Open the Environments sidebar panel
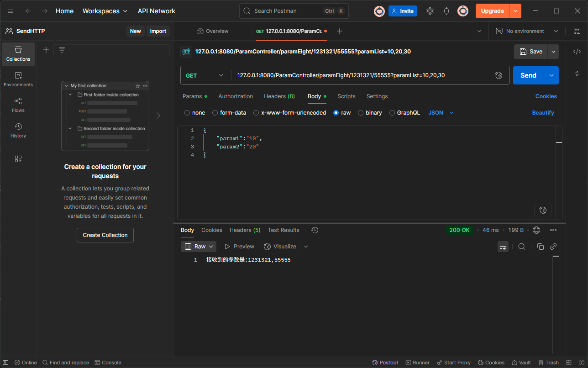 [x=18, y=79]
